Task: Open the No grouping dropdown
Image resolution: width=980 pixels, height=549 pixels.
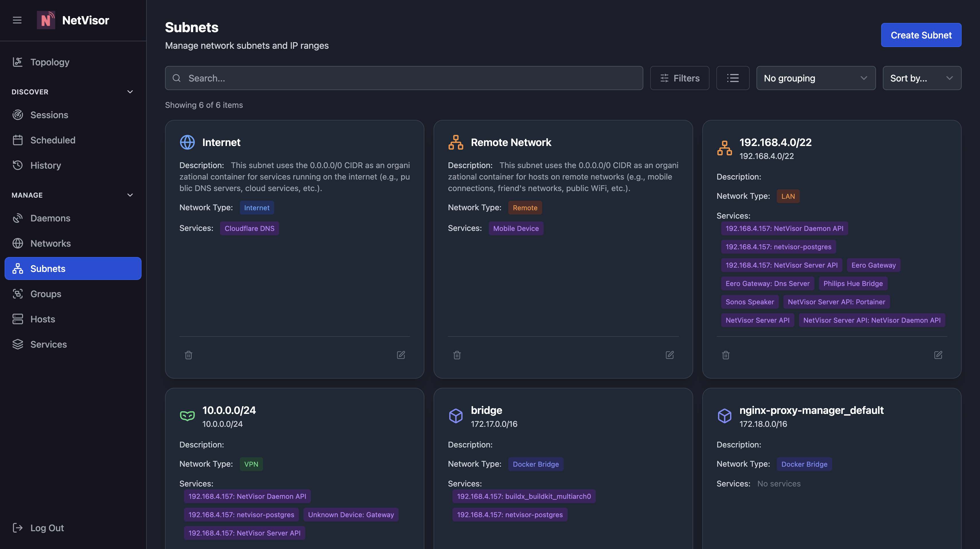Action: click(x=816, y=78)
